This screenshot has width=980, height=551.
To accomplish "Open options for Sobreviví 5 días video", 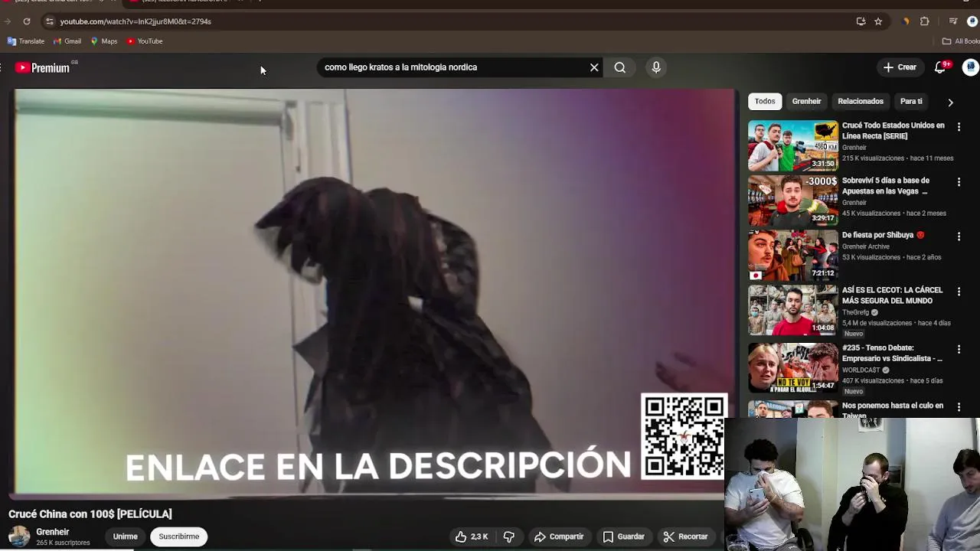I will (x=959, y=182).
